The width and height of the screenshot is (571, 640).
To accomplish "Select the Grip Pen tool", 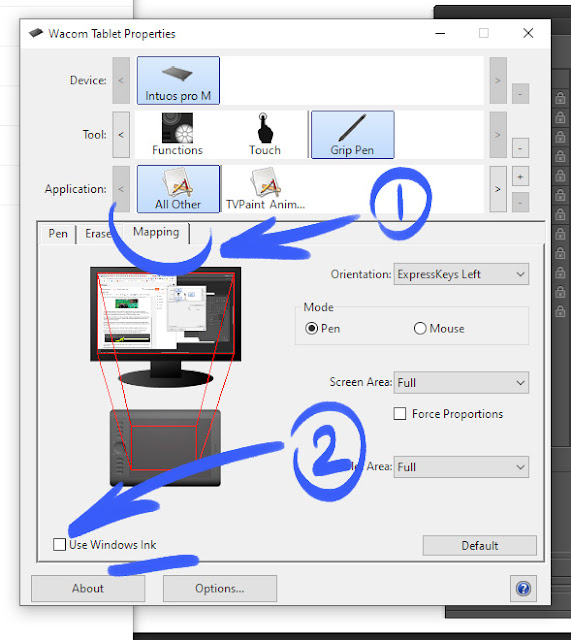I will [352, 135].
